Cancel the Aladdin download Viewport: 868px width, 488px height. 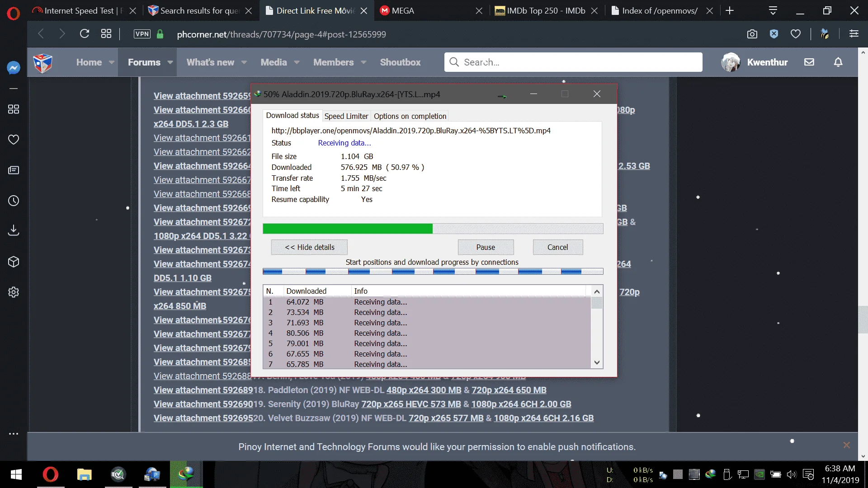pyautogui.click(x=557, y=247)
